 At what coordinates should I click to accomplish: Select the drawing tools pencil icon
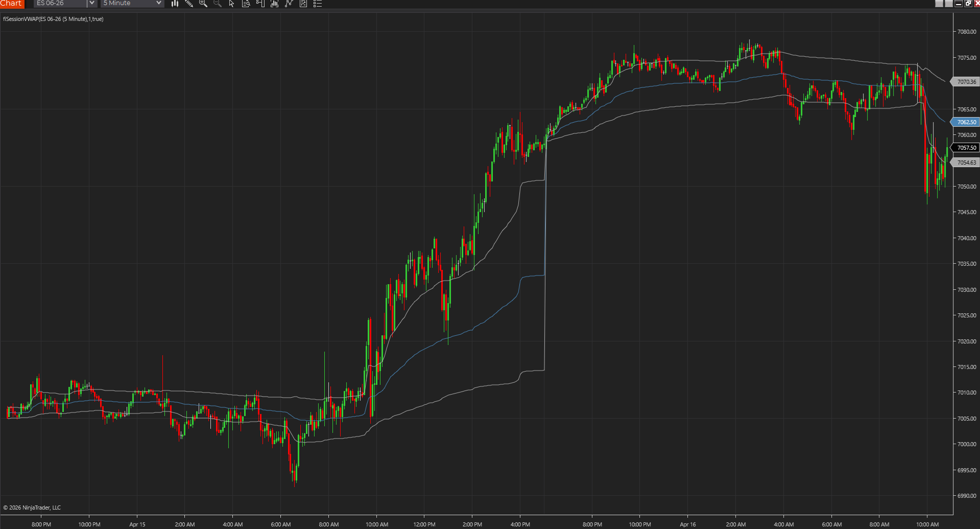(x=189, y=4)
